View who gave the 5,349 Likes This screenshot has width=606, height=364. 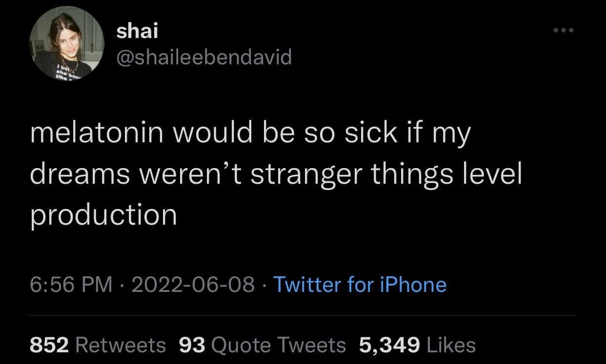pyautogui.click(x=417, y=345)
